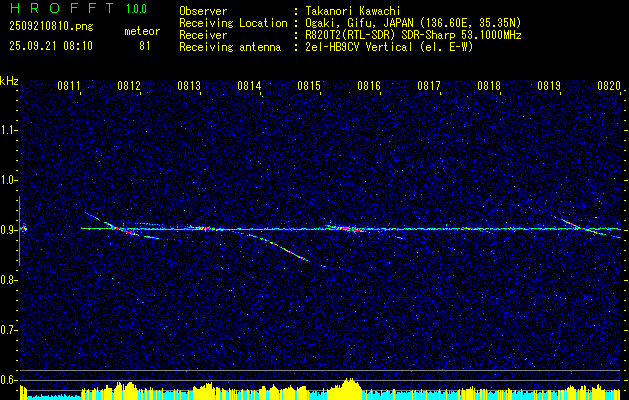Click the 0.6 kHz axis label
The image size is (629, 400).
[x=8, y=380]
